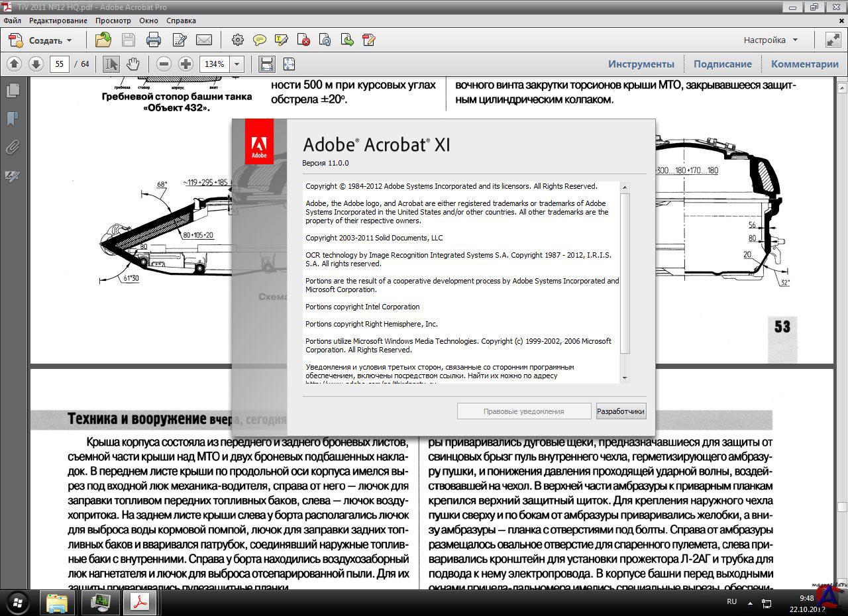Open the Инструменты pane
Viewport: 848px width, 616px height.
coord(641,64)
